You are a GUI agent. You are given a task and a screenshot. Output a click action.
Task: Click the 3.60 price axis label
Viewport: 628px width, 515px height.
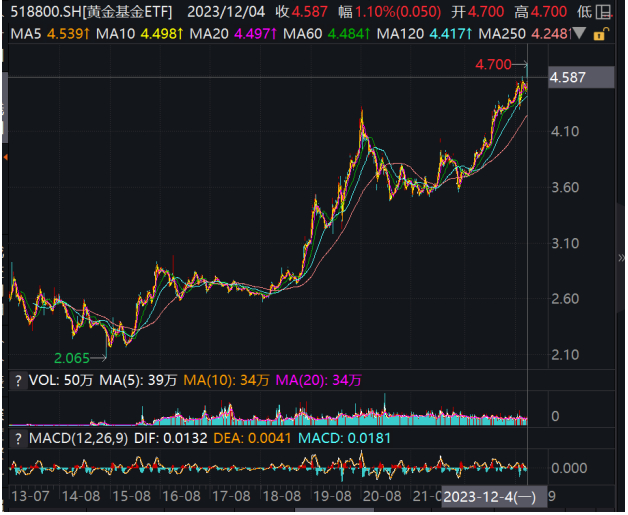tap(565, 188)
